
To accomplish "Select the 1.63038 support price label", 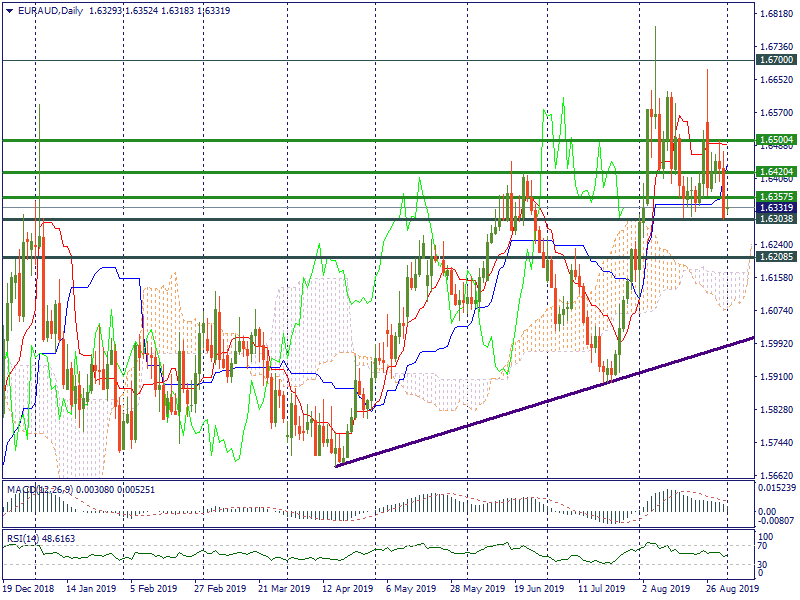I will pos(776,219).
